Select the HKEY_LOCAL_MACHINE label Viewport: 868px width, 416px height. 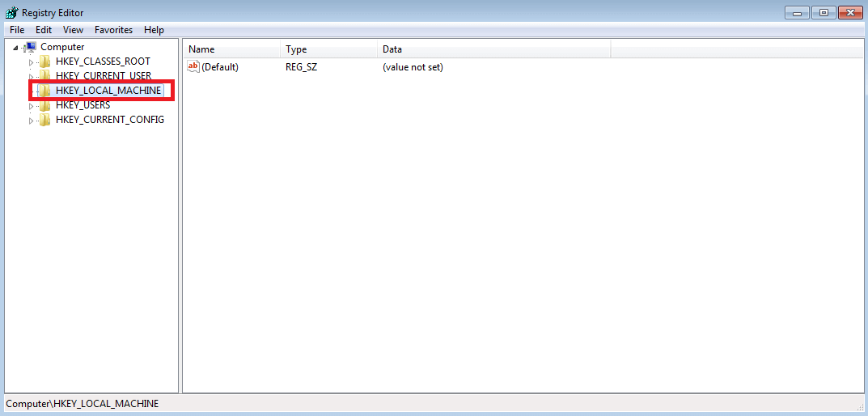pos(108,91)
